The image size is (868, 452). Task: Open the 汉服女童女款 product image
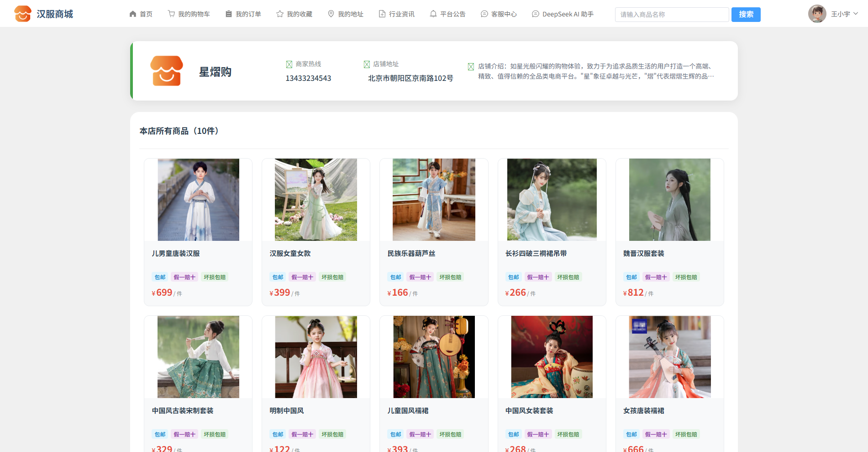click(316, 200)
